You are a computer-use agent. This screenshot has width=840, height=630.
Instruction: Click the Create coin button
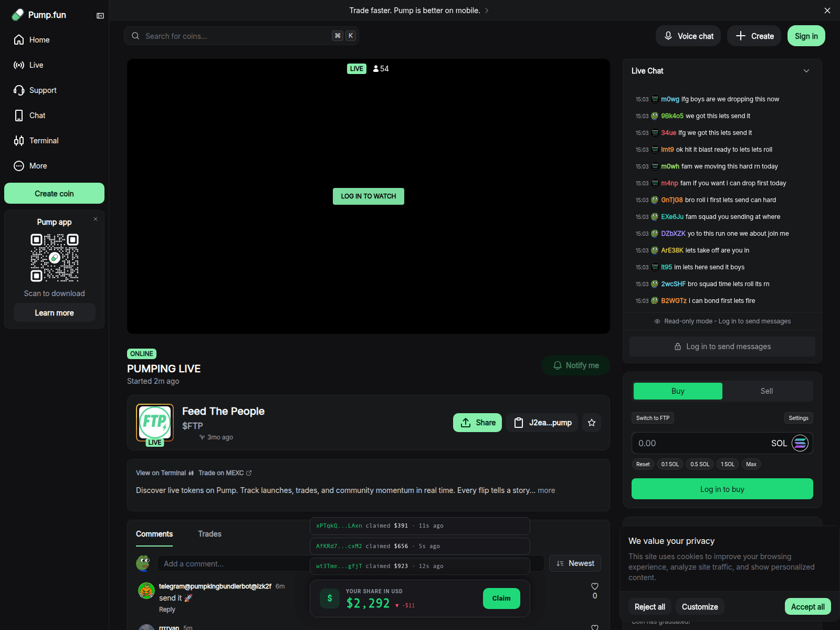(55, 193)
